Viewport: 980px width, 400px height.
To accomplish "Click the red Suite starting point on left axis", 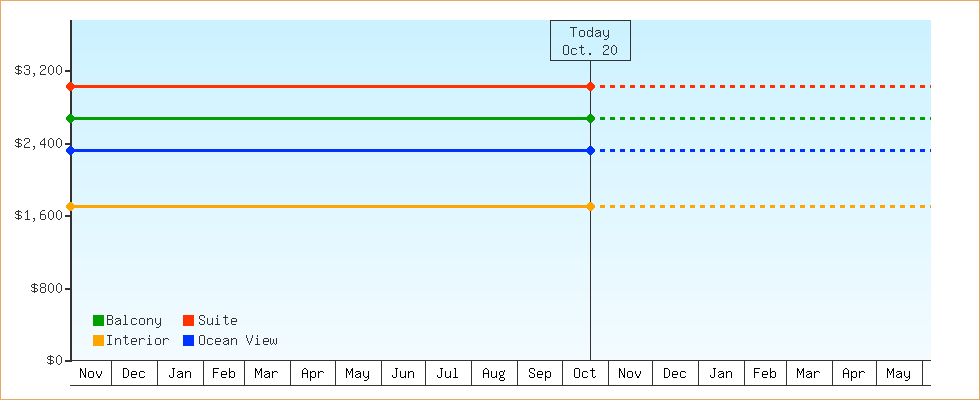I will pyautogui.click(x=70, y=87).
